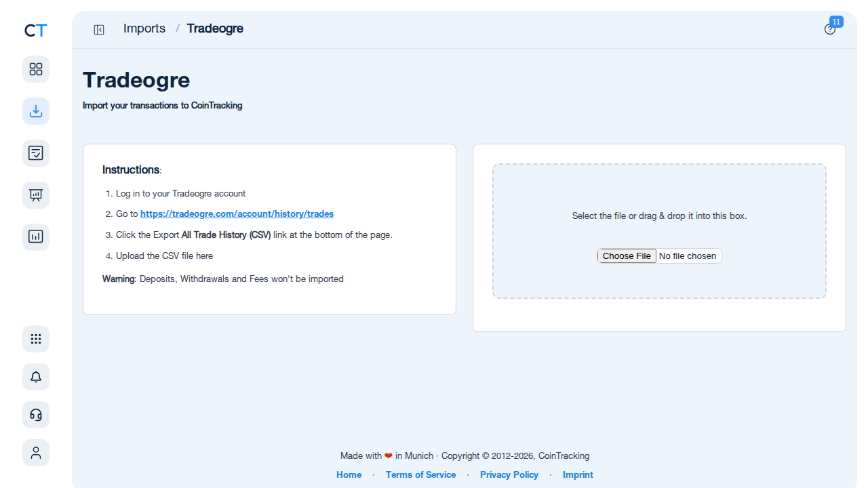The height and width of the screenshot is (488, 868).
Task: Collapse the sidebar with the panel toggle
Action: (99, 30)
